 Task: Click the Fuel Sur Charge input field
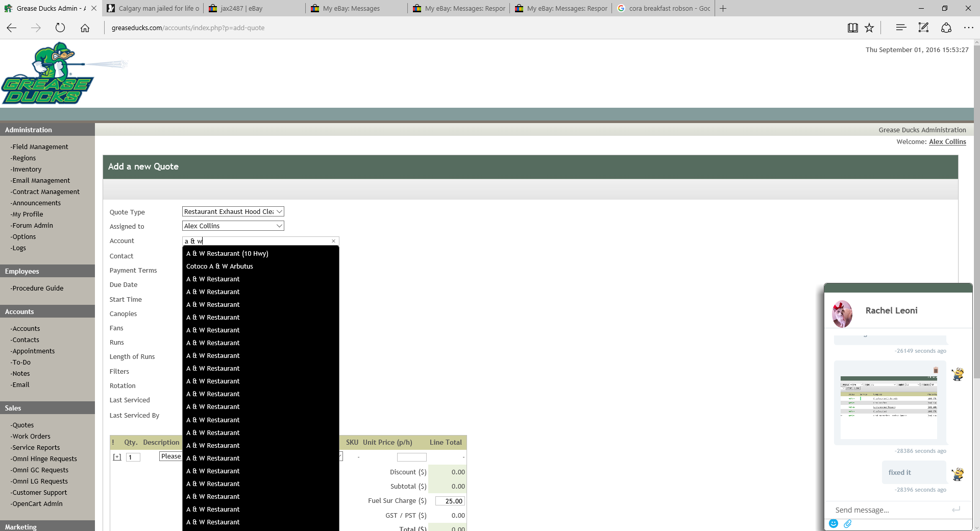coord(450,501)
